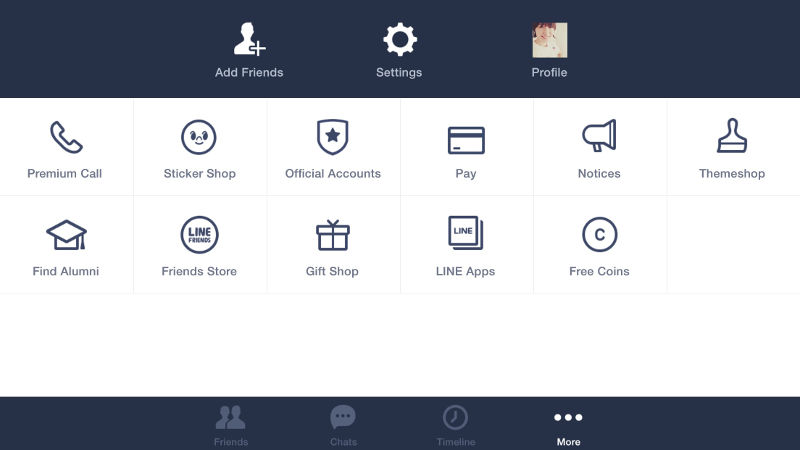Open the Add Friends icon
The width and height of the screenshot is (800, 450).
coord(249,39)
